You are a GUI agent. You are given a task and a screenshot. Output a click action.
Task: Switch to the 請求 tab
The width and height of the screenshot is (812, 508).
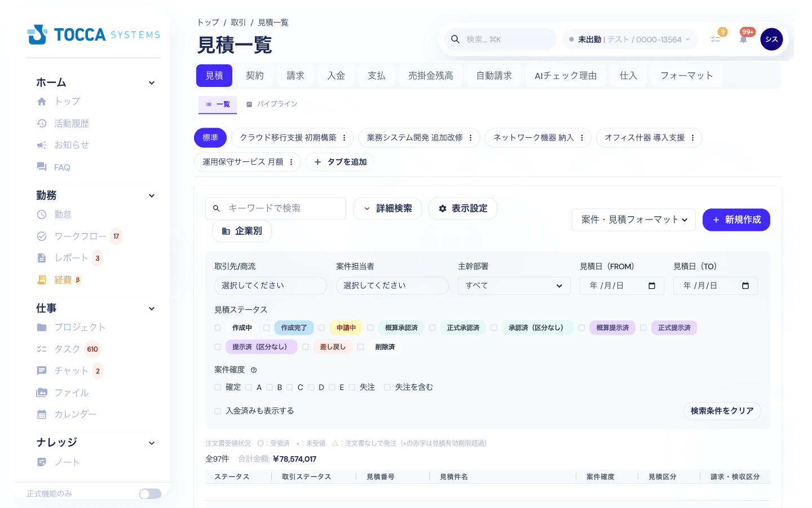295,76
